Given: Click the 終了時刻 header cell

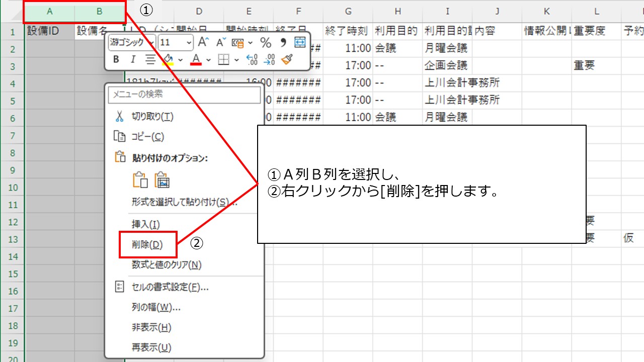Looking at the screenshot, I should (x=348, y=31).
